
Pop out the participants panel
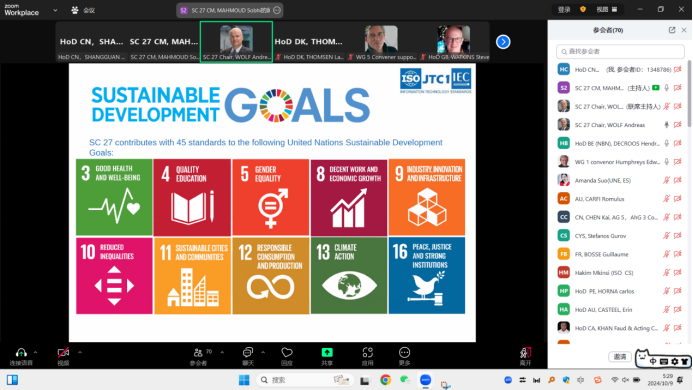(x=672, y=30)
